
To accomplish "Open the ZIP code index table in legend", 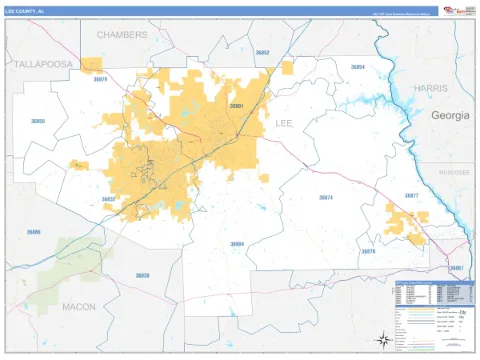I will tap(435, 292).
